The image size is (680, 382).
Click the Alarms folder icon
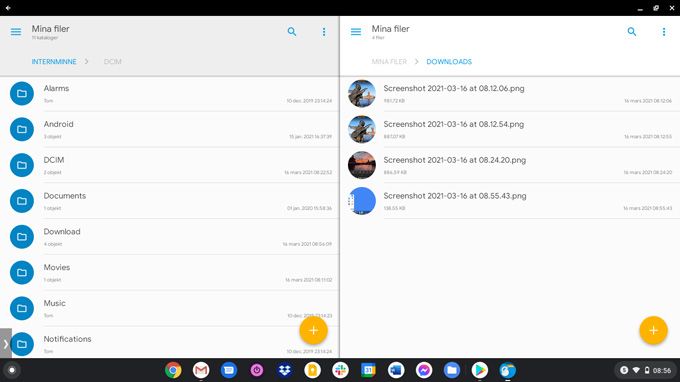coord(22,94)
